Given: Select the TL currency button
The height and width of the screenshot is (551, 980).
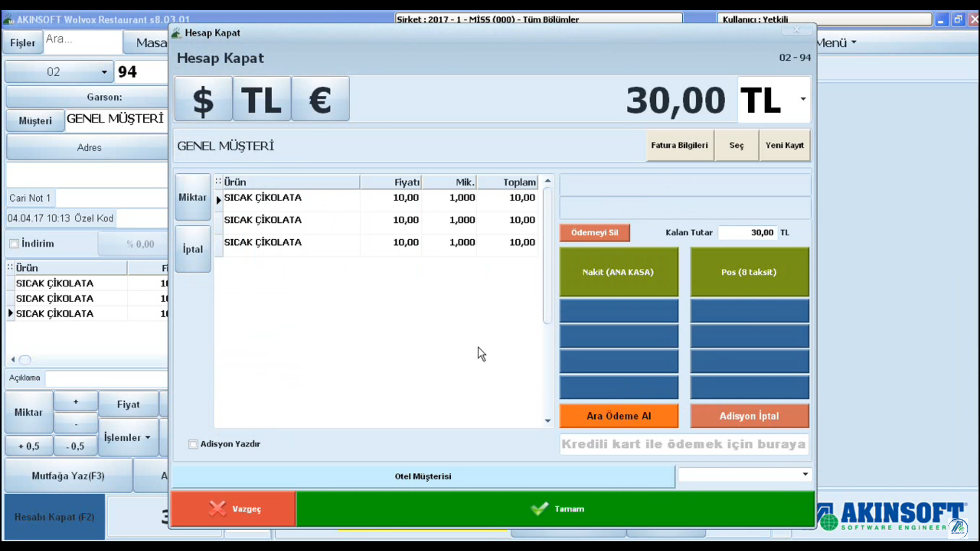Looking at the screenshot, I should 262,99.
